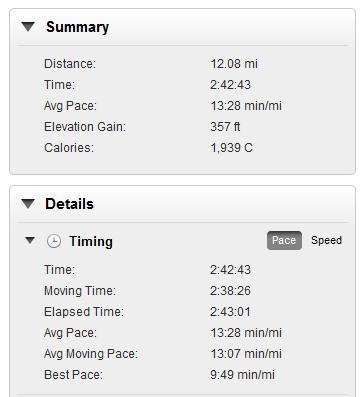This screenshot has height=397, width=363.
Task: Click the Details panel heading
Action: (x=69, y=204)
